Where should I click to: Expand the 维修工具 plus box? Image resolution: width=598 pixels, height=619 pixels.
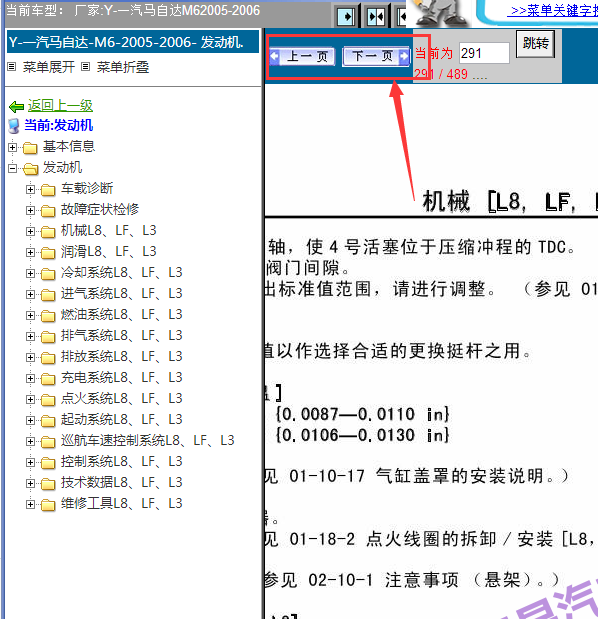30,505
